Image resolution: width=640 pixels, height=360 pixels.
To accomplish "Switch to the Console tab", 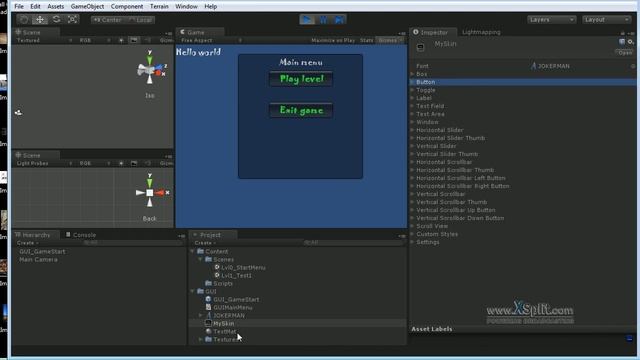I will point(81,235).
